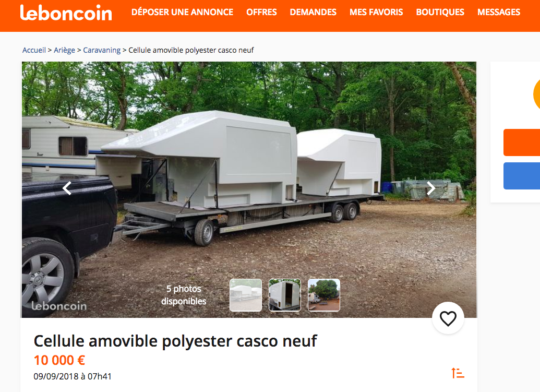Viewport: 540px width, 392px height.
Task: Click the orange sort icon beside the date
Action: coord(458,373)
